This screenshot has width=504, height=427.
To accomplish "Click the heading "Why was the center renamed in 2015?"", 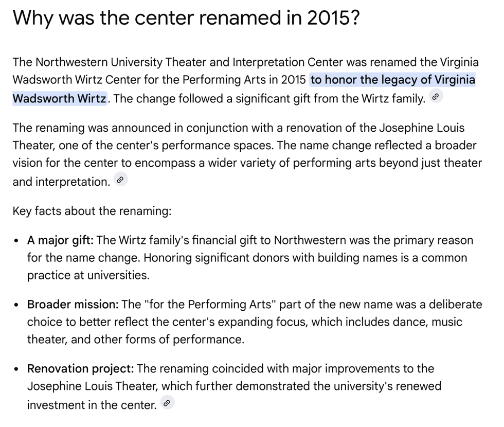I will tap(186, 19).
